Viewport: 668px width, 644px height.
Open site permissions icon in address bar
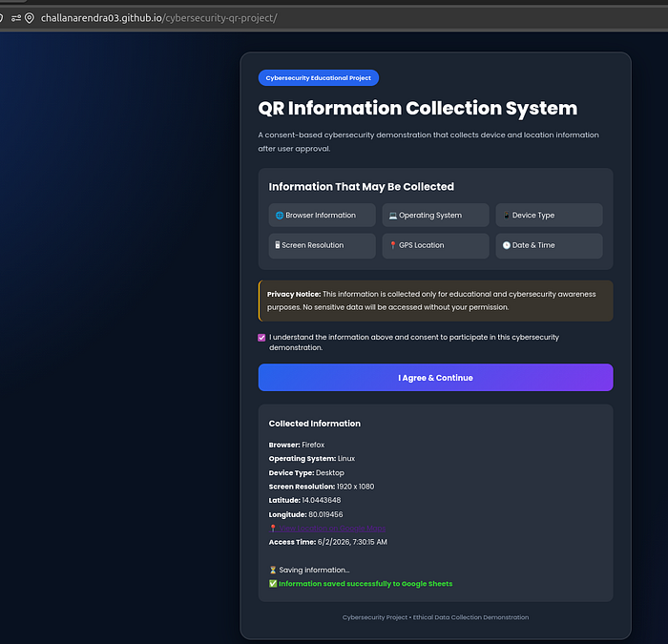click(x=16, y=18)
